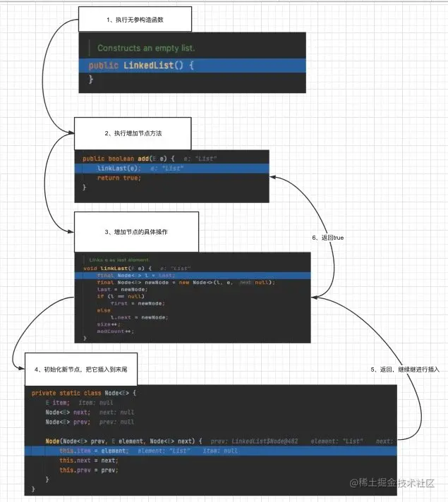Select the box labeled 1、执行无参构造函数

(135, 19)
